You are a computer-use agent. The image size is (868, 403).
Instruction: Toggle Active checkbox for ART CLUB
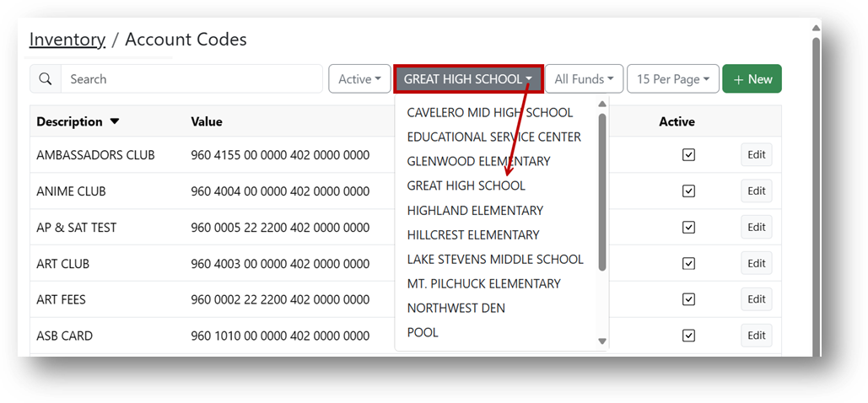coord(688,264)
